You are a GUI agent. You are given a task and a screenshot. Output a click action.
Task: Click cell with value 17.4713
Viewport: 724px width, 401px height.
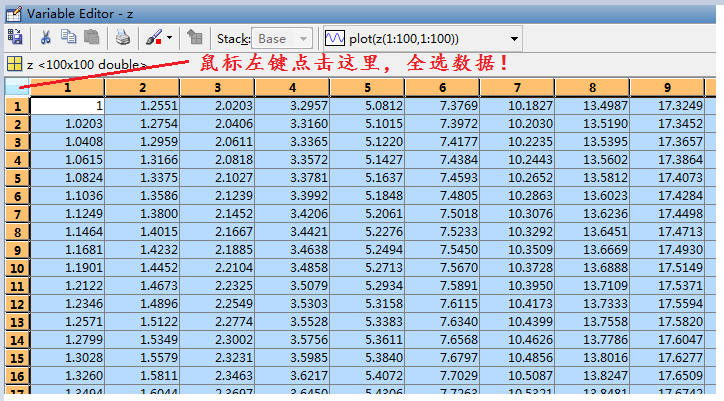coord(668,232)
